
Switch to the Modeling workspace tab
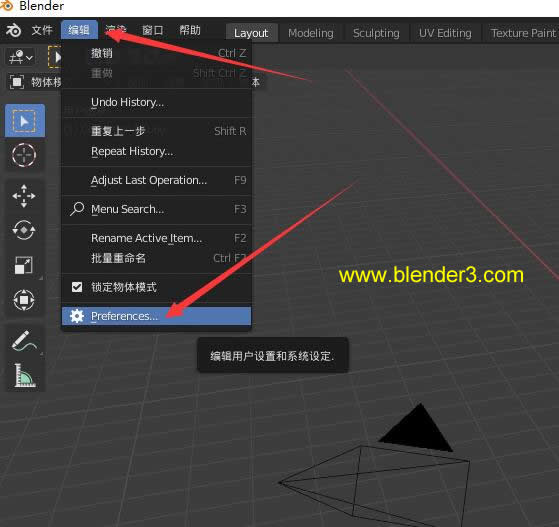311,33
